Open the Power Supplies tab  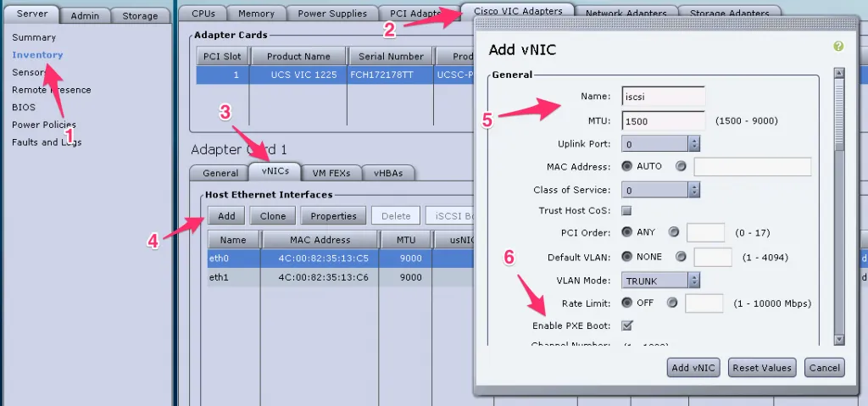click(x=332, y=14)
